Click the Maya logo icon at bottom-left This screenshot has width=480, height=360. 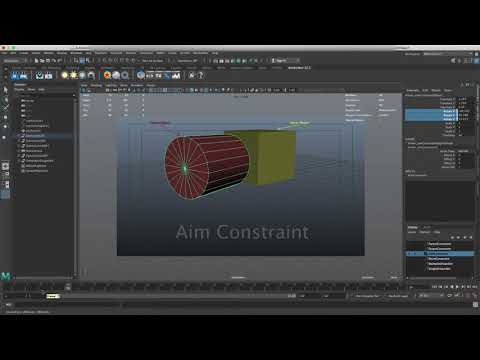[6, 276]
